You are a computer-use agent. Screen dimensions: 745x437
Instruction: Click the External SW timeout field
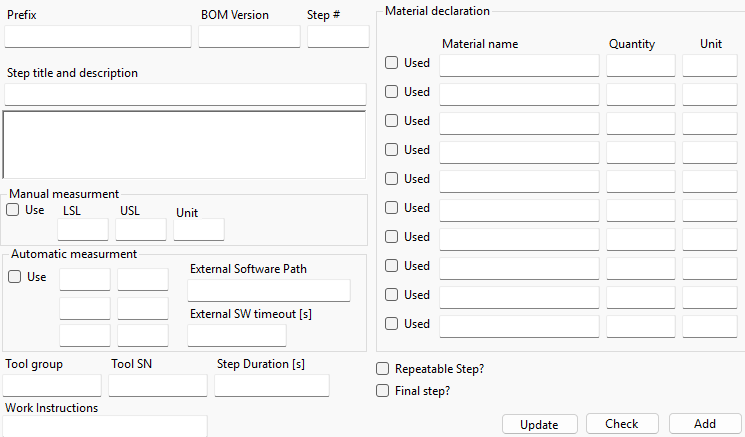click(237, 335)
